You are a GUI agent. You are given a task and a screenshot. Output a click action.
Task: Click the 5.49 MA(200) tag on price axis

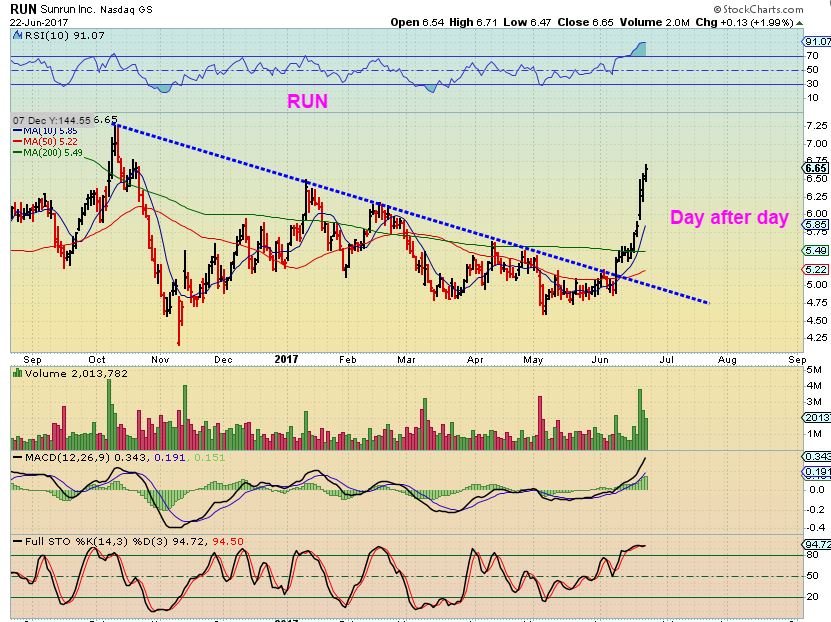(x=816, y=250)
